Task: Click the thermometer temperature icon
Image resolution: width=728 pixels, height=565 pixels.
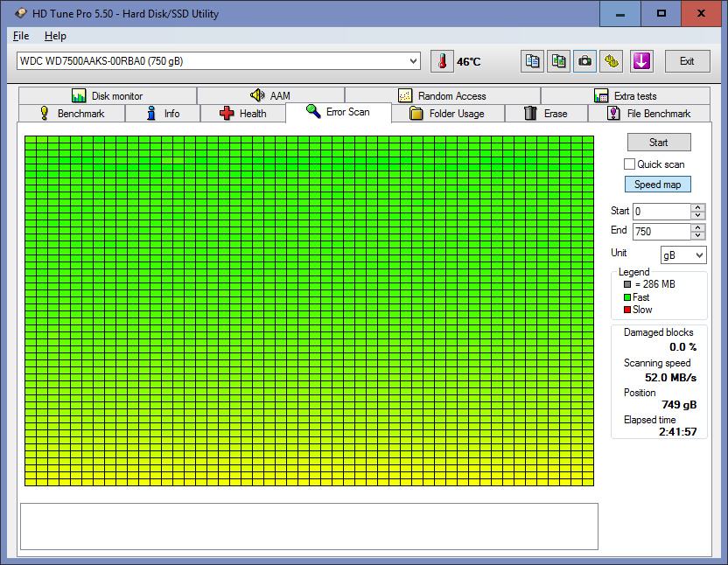Action: pyautogui.click(x=442, y=61)
